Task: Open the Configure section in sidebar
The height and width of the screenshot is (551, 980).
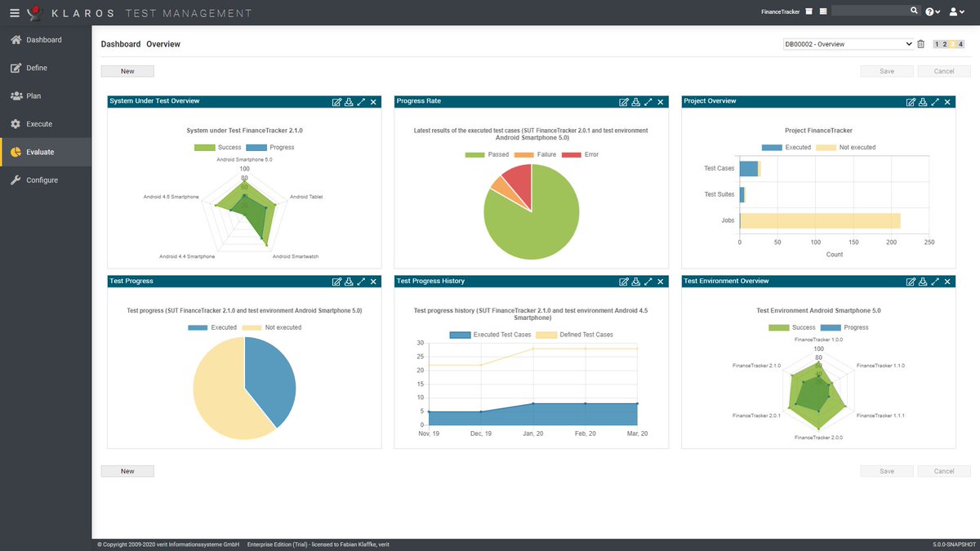Action: coord(46,180)
